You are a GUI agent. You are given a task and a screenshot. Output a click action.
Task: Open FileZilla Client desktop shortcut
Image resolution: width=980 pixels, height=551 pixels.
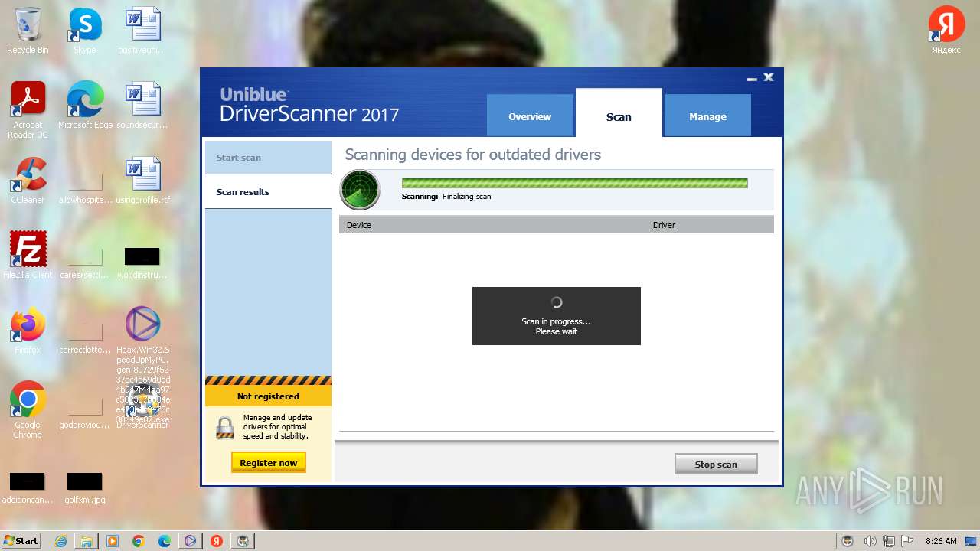pyautogui.click(x=28, y=256)
